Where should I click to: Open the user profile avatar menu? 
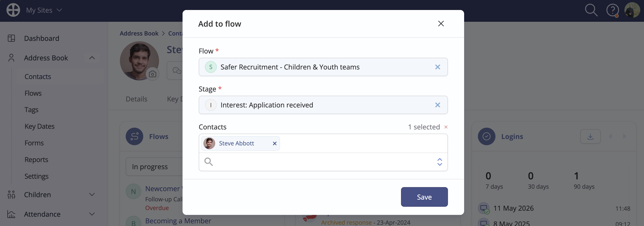point(632,10)
